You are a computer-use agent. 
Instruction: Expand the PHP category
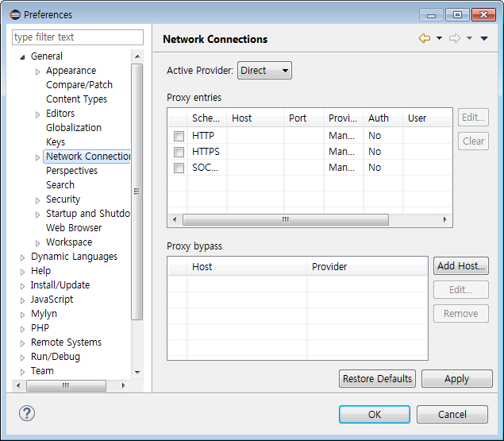[x=22, y=329]
